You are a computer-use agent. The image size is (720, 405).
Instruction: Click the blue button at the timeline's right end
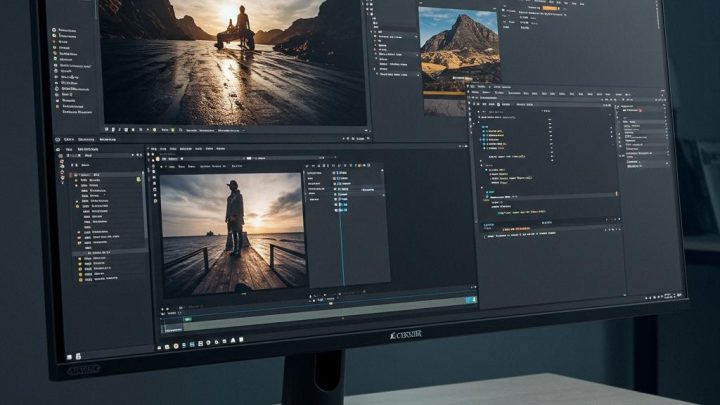(x=471, y=300)
